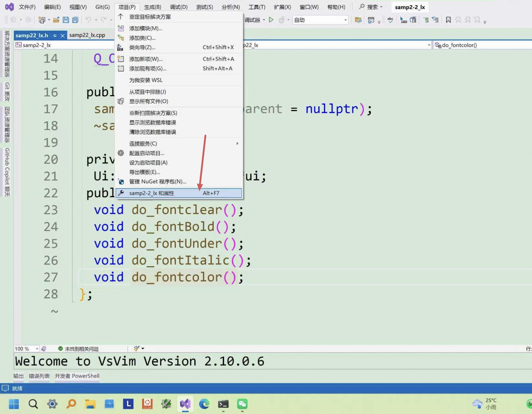Switch to the 错误列表 output tab
This screenshot has width=532, height=414.
coord(39,376)
